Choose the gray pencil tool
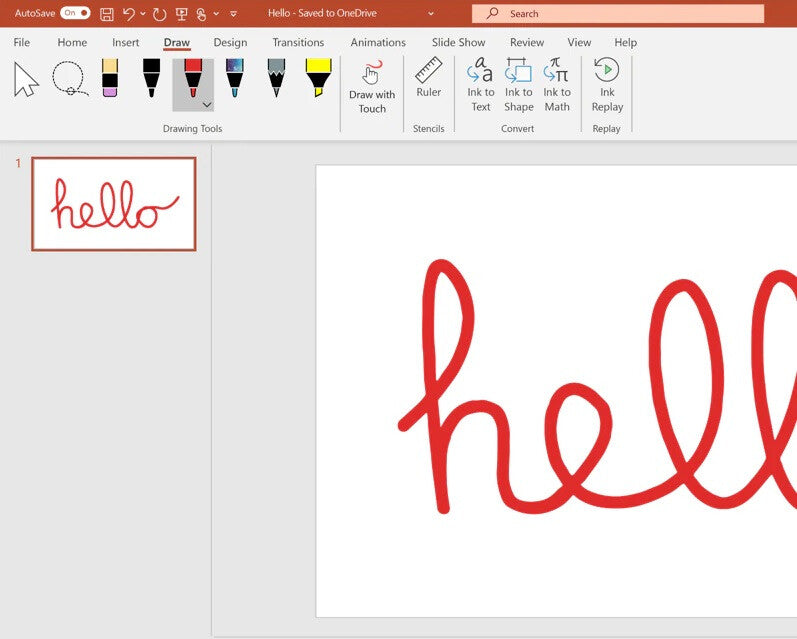Image resolution: width=797 pixels, height=639 pixels. (276, 79)
